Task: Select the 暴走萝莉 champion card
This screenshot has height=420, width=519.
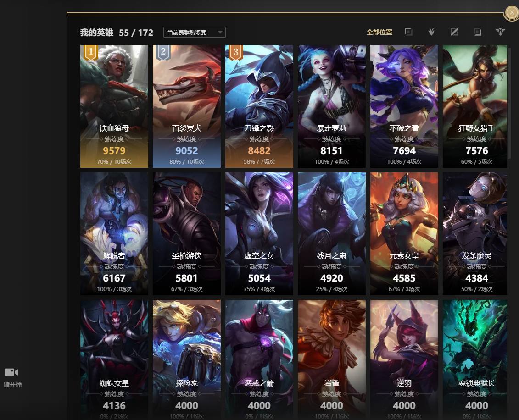Action: tap(332, 106)
